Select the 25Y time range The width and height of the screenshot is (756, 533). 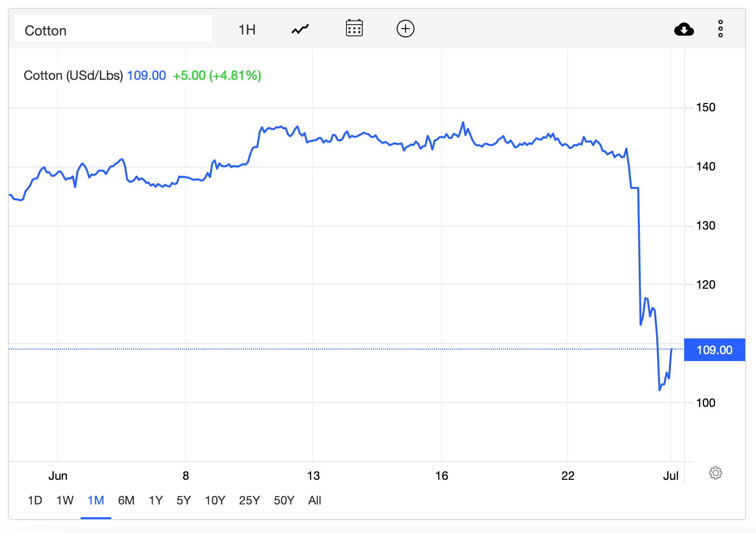tap(250, 500)
